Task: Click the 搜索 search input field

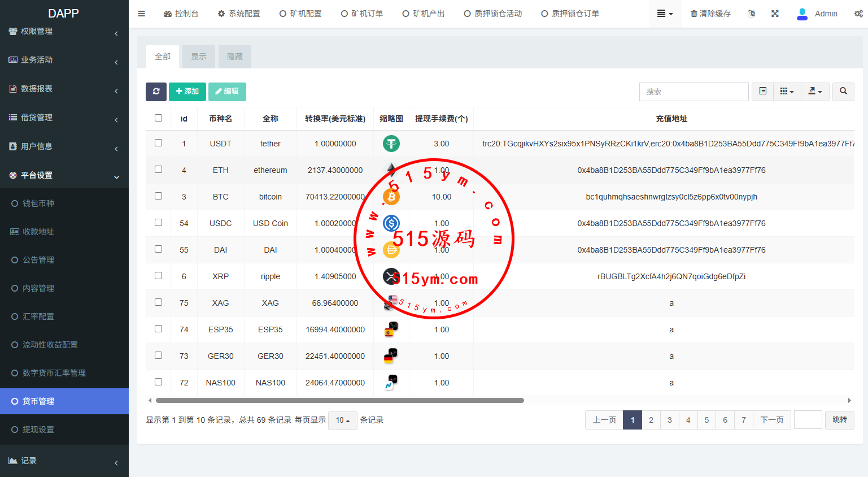Action: coord(693,92)
